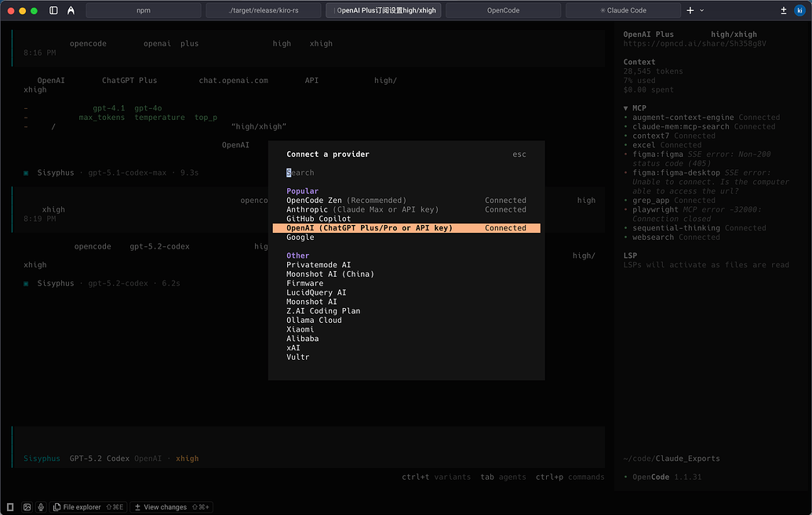Screen dimensions: 812x515
Task: Select Vultr provider
Action: pos(406,357)
